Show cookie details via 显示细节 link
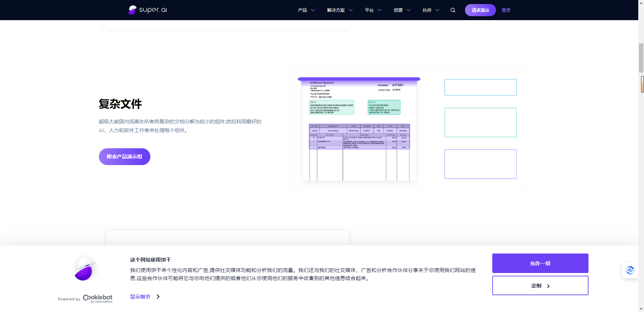 140,297
